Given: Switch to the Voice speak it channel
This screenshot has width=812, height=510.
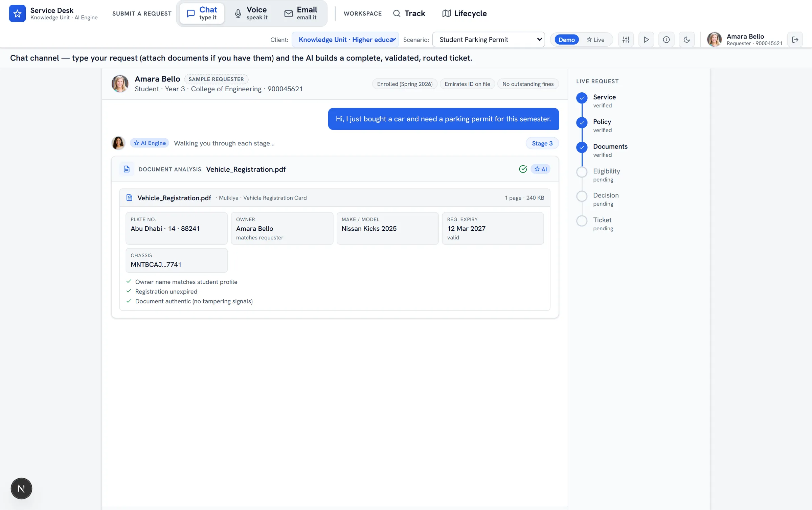Looking at the screenshot, I should [x=251, y=14].
